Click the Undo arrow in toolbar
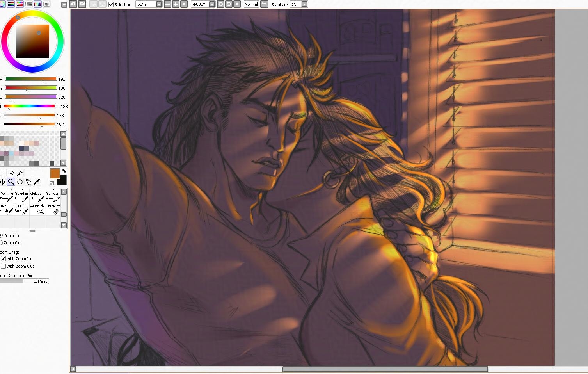The height and width of the screenshot is (374, 588). 73,4
